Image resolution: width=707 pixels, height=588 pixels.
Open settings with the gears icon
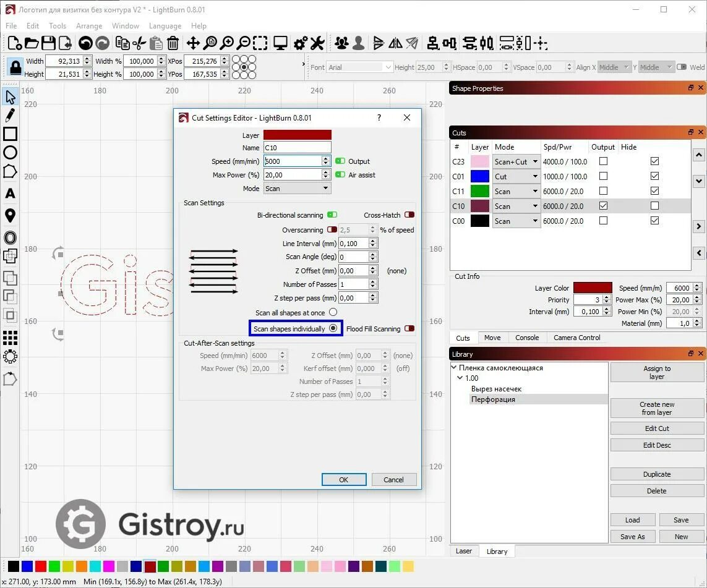tap(301, 43)
